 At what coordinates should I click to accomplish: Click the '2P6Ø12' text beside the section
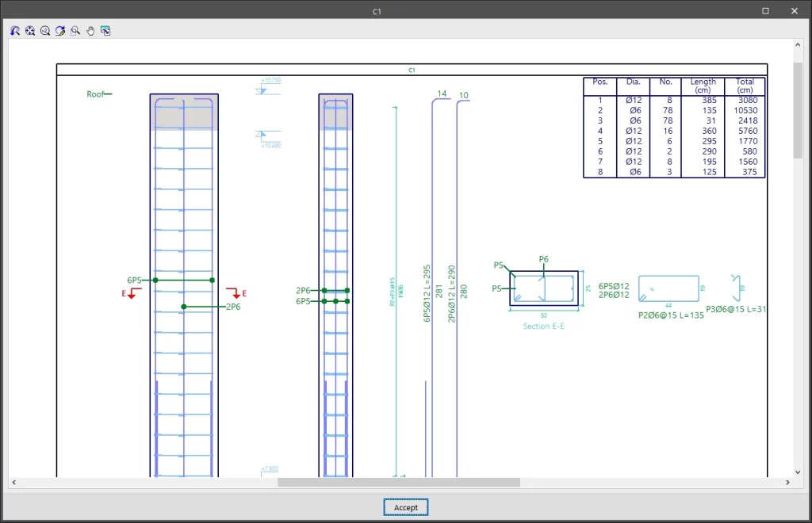coord(614,295)
